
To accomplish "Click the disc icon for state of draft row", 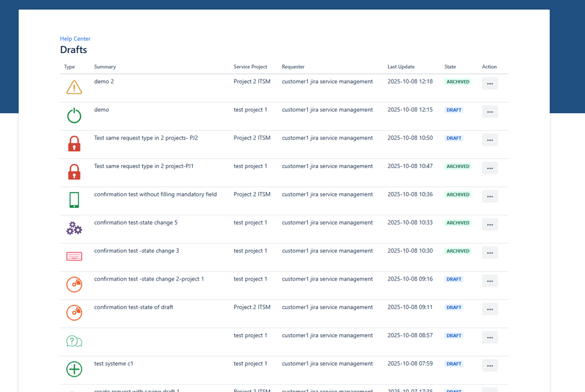I will tap(74, 313).
